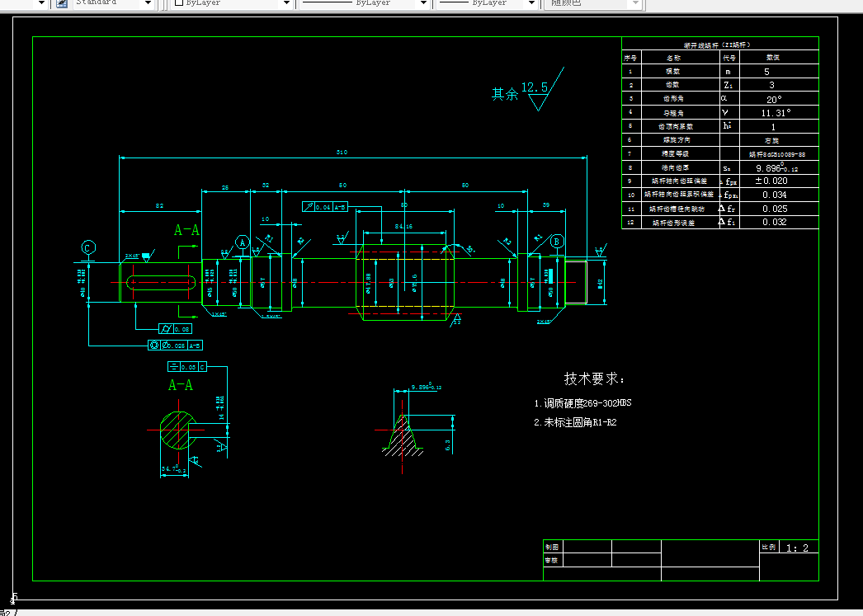The height and width of the screenshot is (616, 863).
Task: Click the white ByLayer color swatch
Action: tap(178, 2)
